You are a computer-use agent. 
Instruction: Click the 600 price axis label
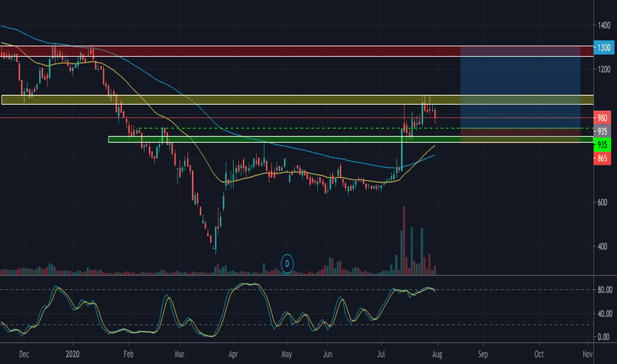(x=602, y=203)
